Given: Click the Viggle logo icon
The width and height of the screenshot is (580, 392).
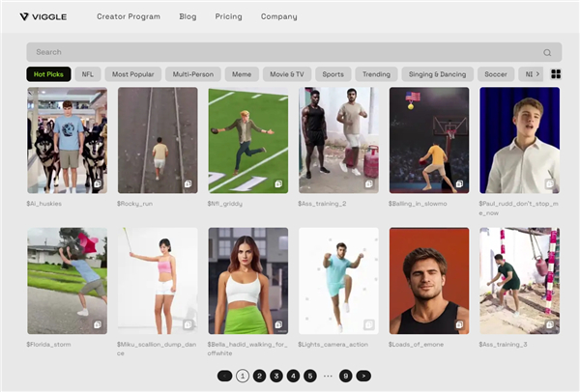Looking at the screenshot, I should pyautogui.click(x=24, y=16).
